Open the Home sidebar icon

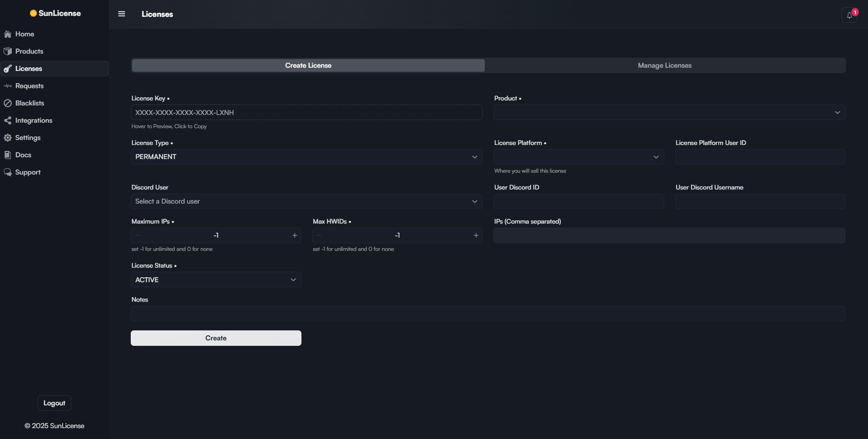(7, 34)
